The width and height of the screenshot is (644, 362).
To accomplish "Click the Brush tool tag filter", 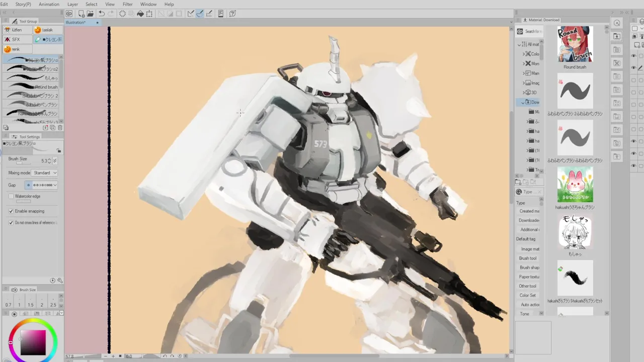I will click(528, 258).
